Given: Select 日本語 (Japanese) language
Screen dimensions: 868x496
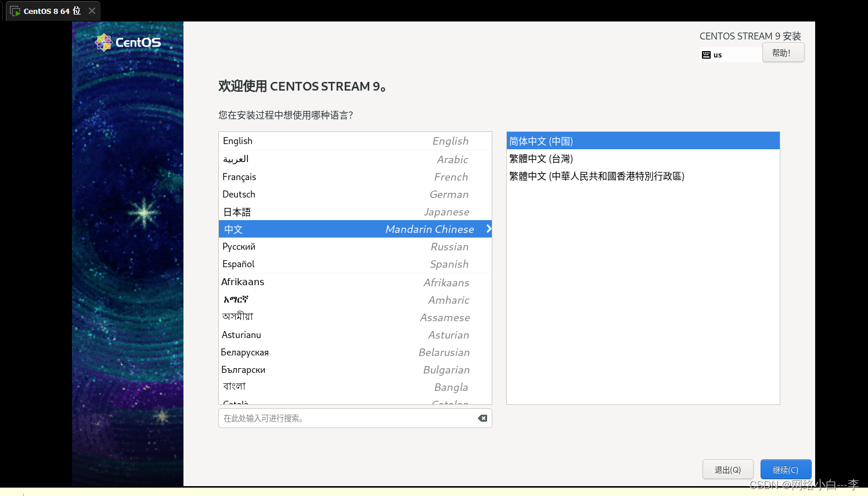Looking at the screenshot, I should pyautogui.click(x=355, y=211).
